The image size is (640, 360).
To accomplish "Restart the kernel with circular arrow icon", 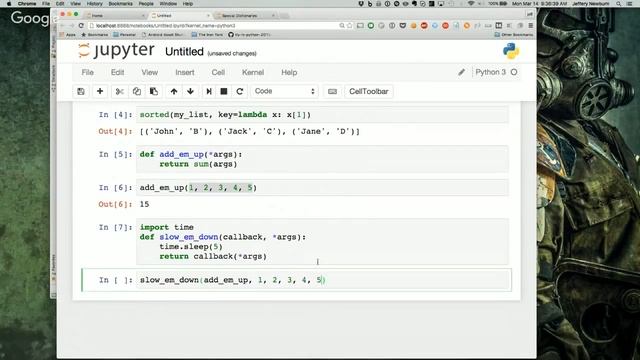I will pyautogui.click(x=240, y=91).
